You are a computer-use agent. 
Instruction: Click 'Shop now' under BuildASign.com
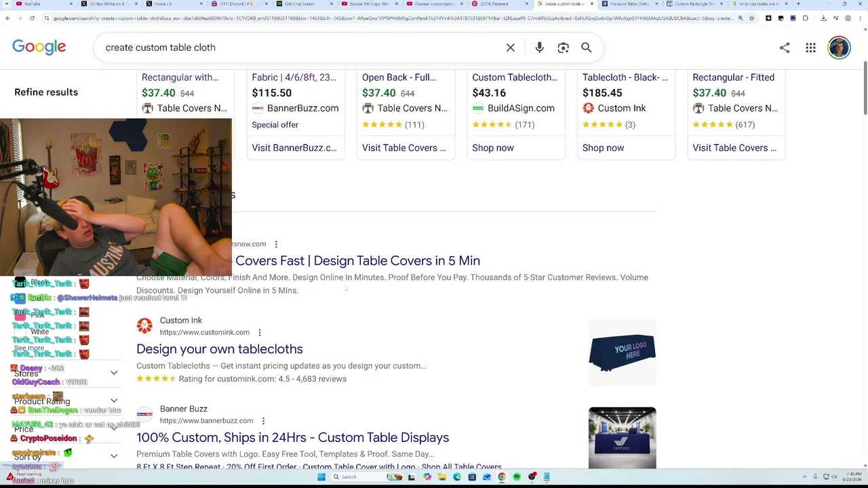[493, 148]
